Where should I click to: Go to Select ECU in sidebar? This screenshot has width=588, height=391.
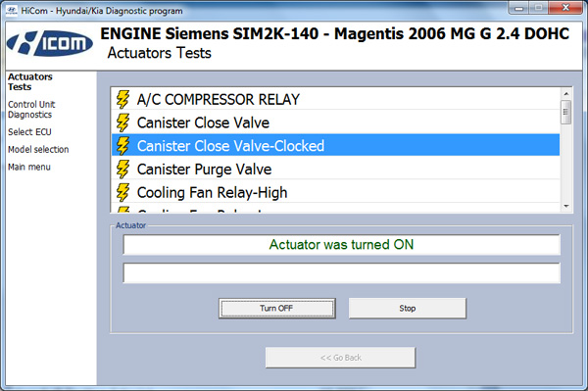point(29,132)
